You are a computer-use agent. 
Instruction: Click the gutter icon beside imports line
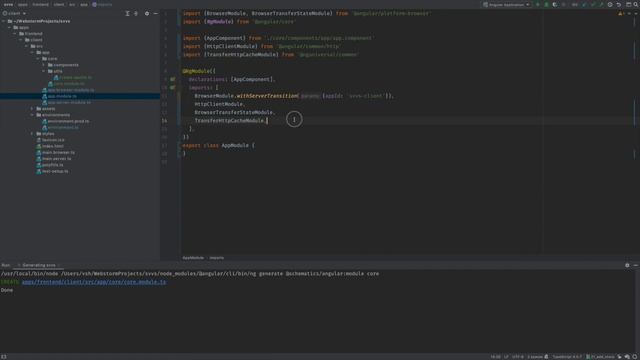[173, 87]
